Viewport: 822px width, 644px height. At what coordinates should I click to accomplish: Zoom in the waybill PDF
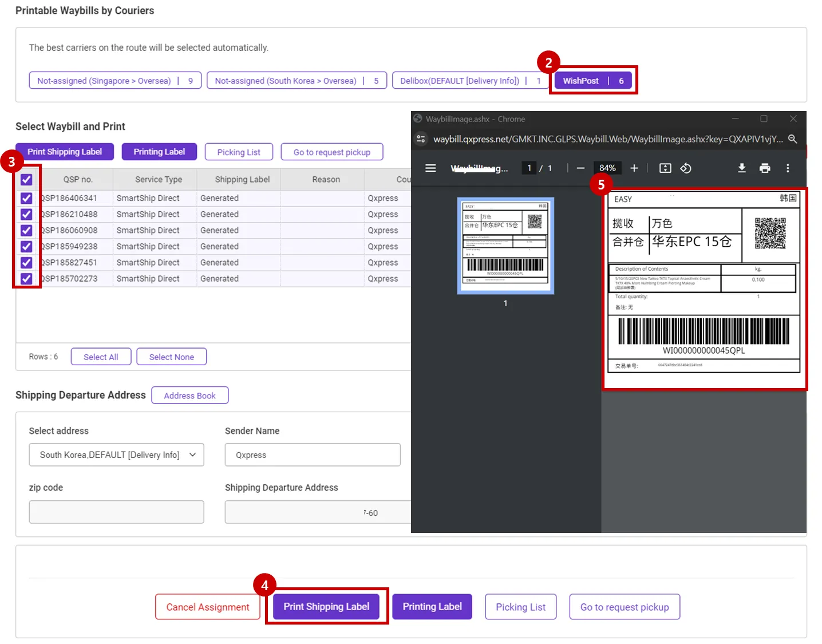[x=634, y=168]
